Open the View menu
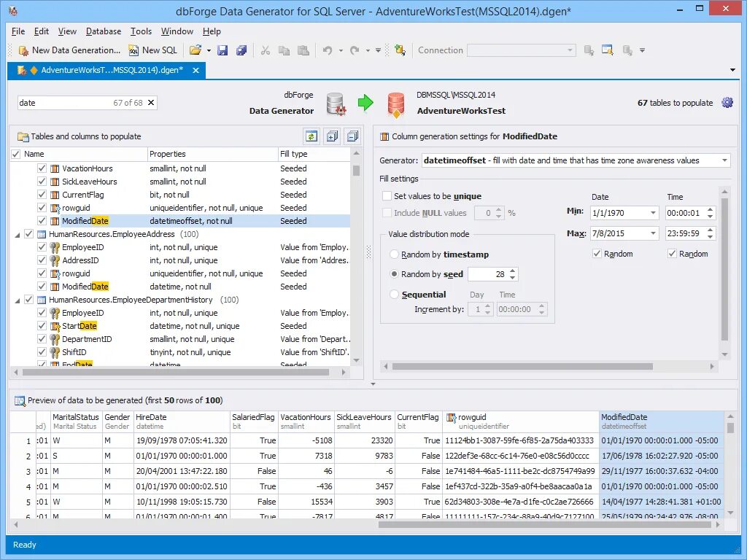Viewport: 747px width, 560px height. 67,31
